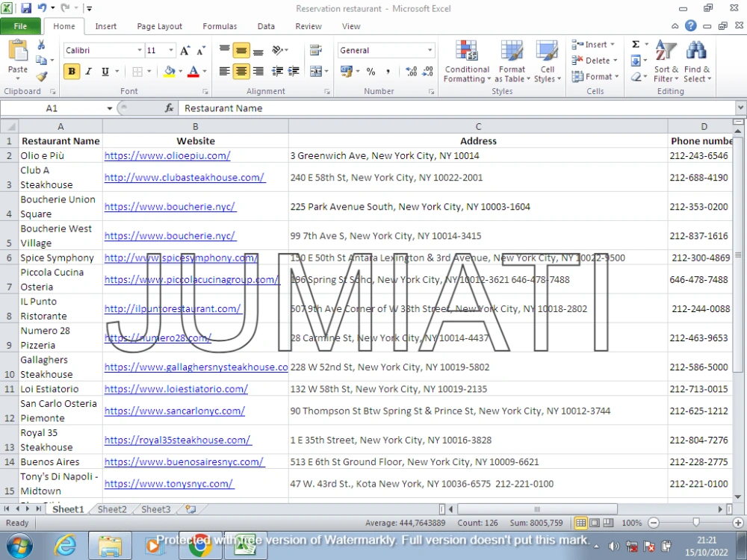Open the Cell Styles gallery
This screenshot has height=560, width=747.
coord(547,61)
